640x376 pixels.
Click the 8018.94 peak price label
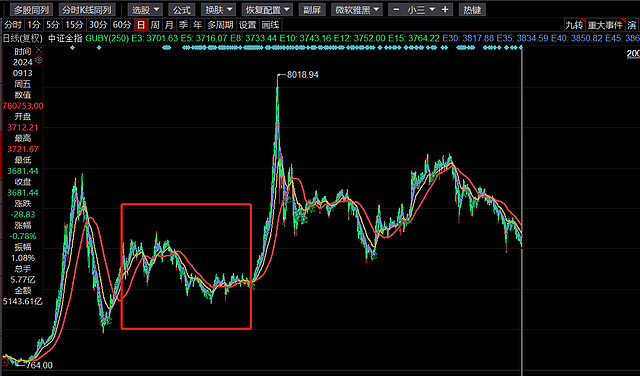point(302,75)
